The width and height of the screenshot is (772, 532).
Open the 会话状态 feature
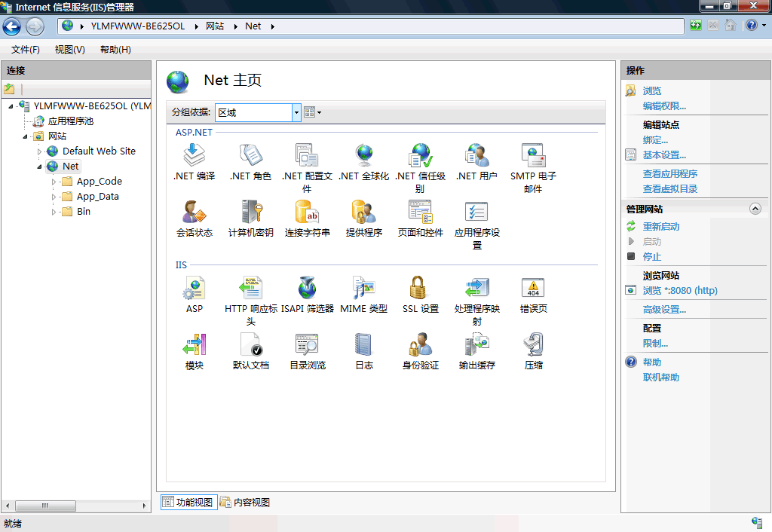194,219
